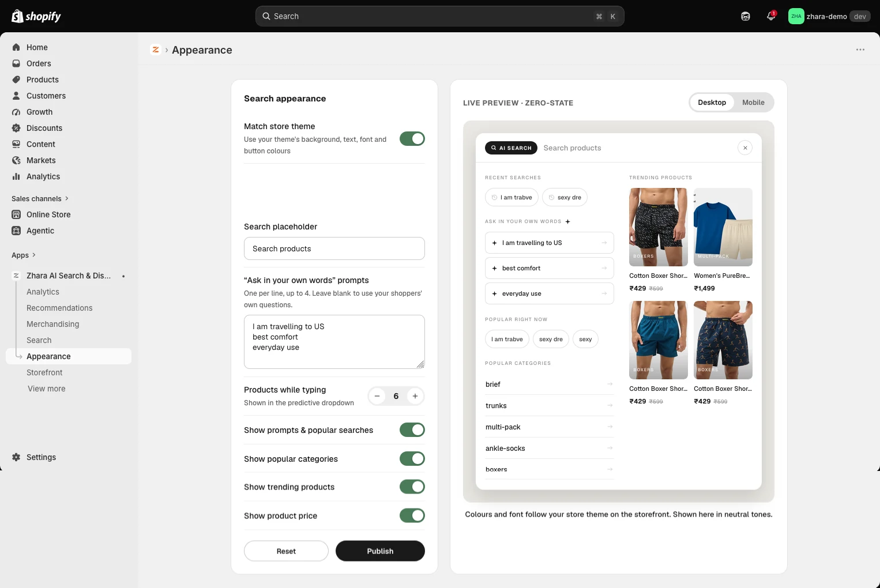880x588 pixels.
Task: Open Merchandising submenu item
Action: tap(53, 325)
